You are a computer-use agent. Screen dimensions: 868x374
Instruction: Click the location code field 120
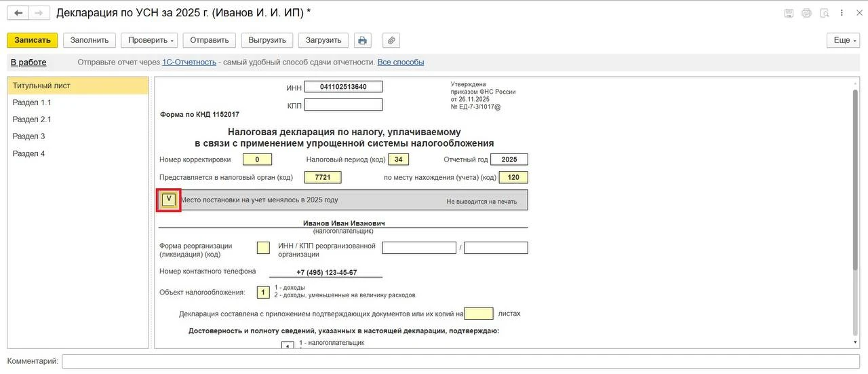pos(513,177)
